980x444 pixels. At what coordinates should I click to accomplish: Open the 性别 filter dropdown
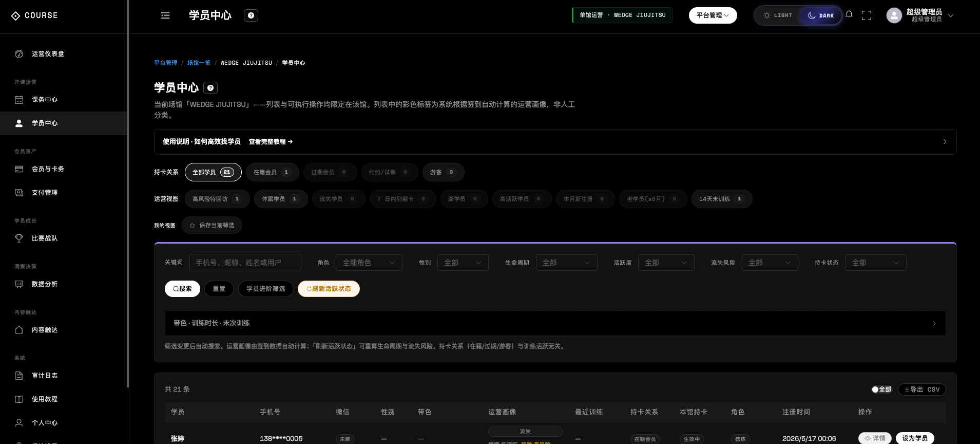click(463, 263)
